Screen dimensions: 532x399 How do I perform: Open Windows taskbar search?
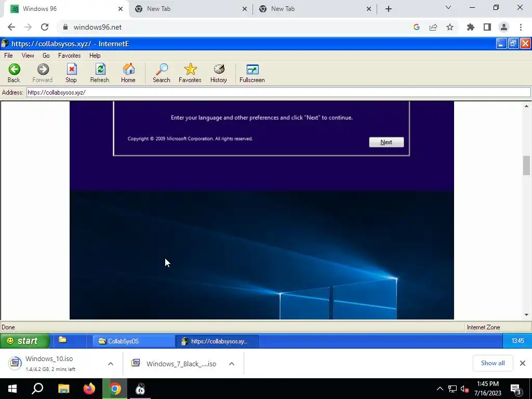pyautogui.click(x=37, y=389)
